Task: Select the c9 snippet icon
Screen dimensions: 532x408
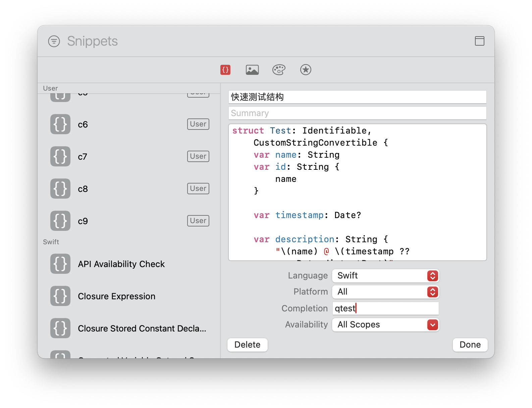Action: (60, 221)
